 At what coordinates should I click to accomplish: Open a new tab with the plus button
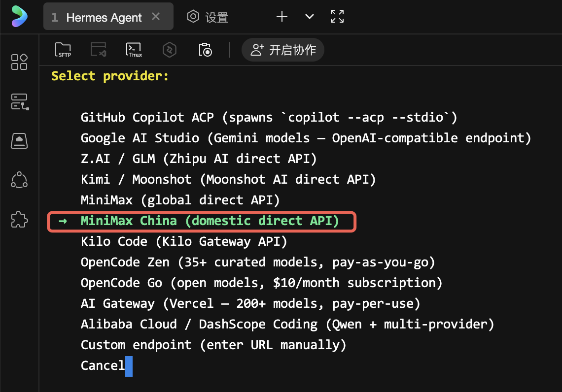[281, 16]
